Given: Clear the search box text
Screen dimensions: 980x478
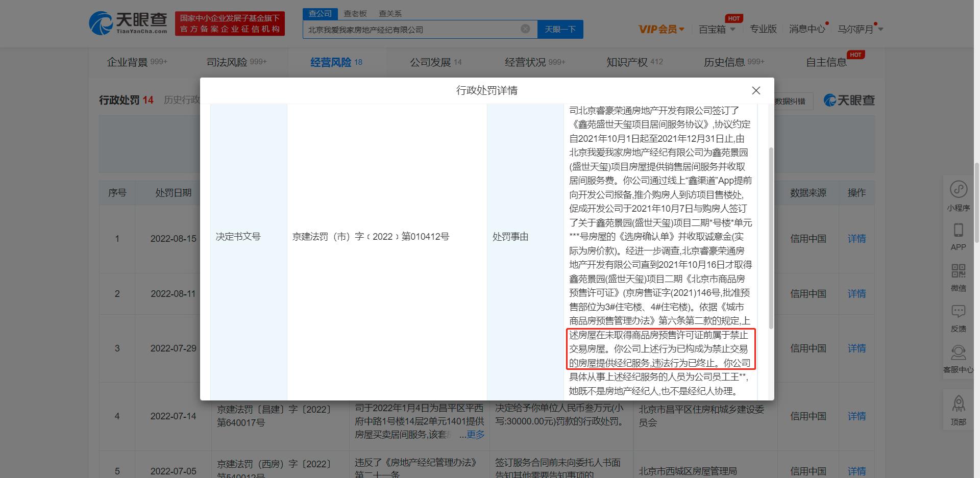Looking at the screenshot, I should click(525, 29).
